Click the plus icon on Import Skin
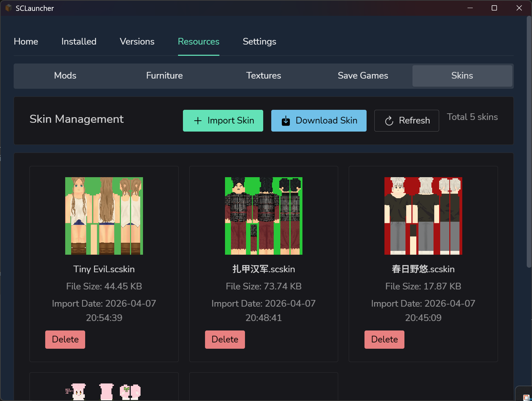 (198, 121)
